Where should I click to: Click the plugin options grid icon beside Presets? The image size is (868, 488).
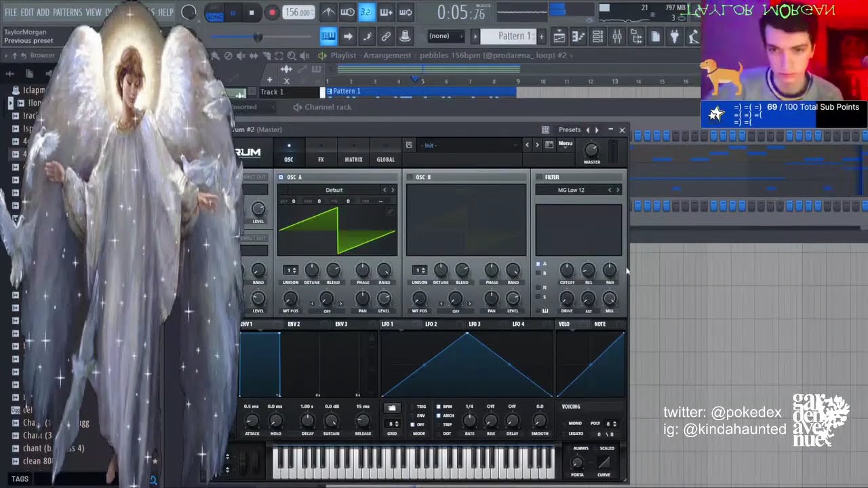tap(546, 129)
